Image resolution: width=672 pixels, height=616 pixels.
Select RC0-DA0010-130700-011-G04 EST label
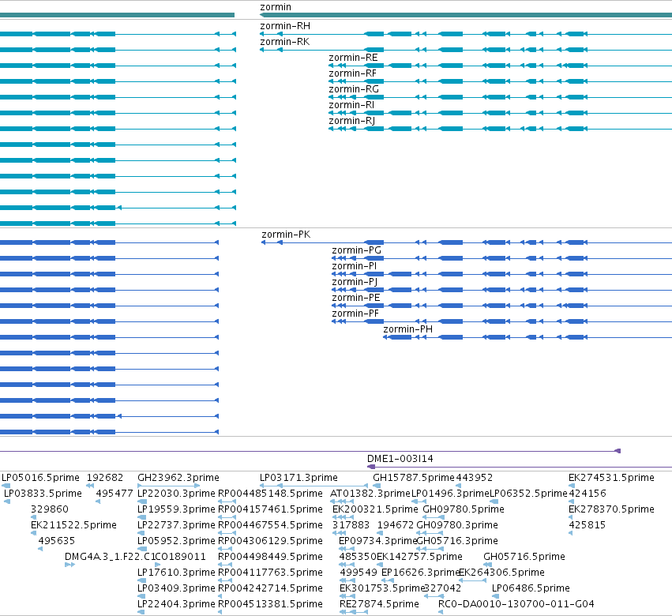[516, 604]
